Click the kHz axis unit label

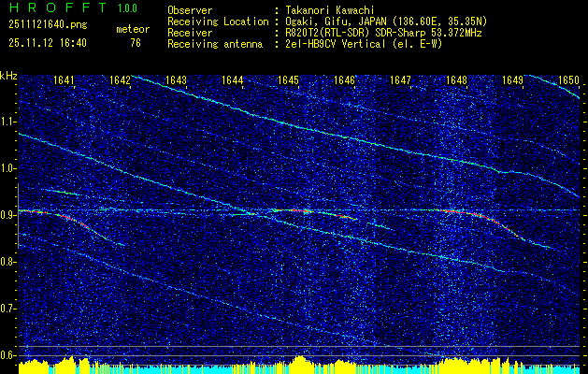(9, 76)
